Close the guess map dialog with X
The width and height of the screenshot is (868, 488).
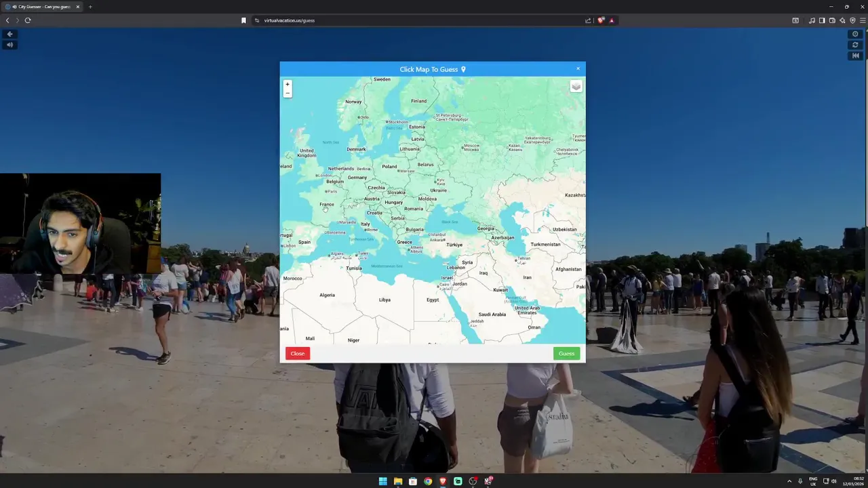pos(578,68)
